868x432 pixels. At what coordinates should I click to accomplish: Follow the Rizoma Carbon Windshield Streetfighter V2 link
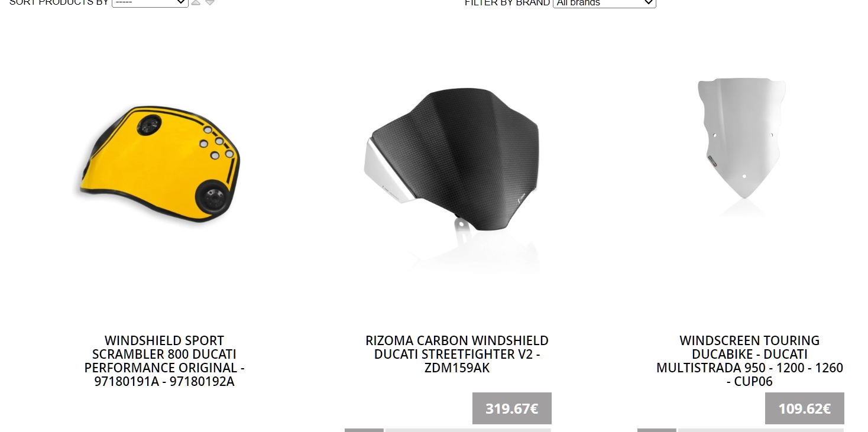[x=457, y=354]
